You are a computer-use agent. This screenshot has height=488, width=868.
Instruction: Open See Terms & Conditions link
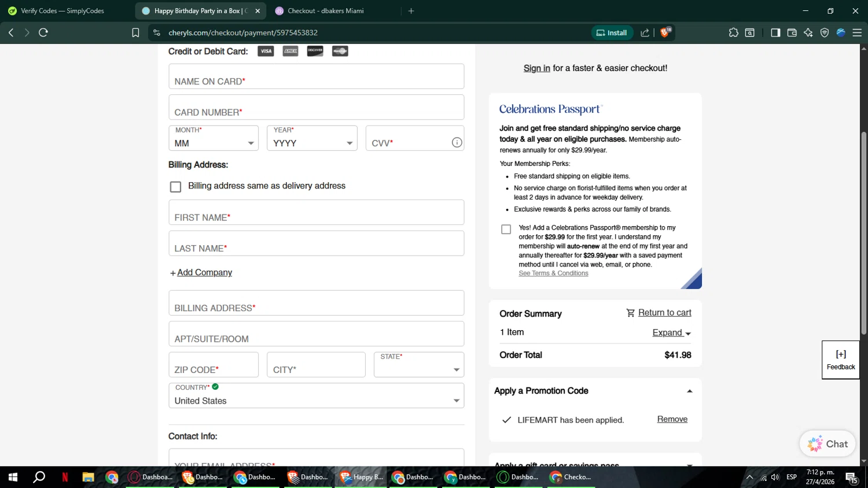pos(553,273)
